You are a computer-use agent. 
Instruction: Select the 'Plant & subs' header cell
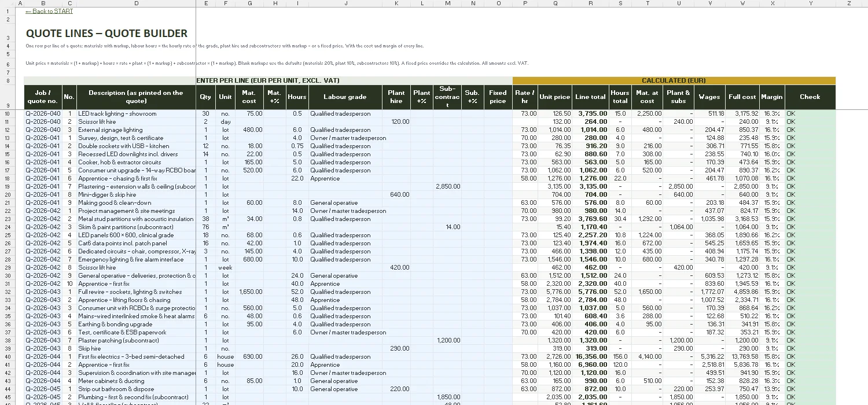coord(678,97)
